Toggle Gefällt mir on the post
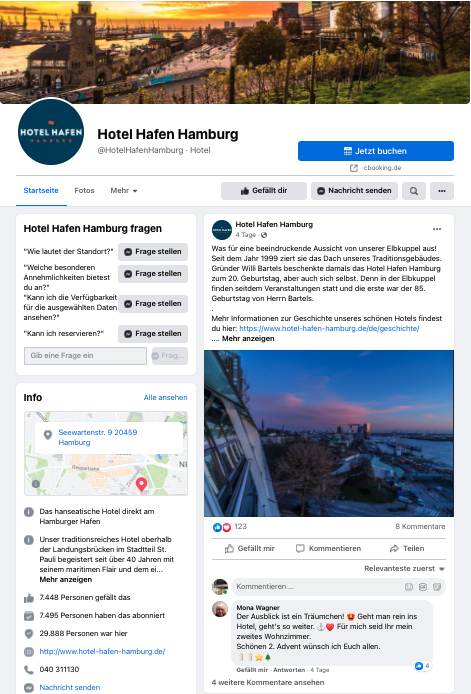 (x=250, y=548)
